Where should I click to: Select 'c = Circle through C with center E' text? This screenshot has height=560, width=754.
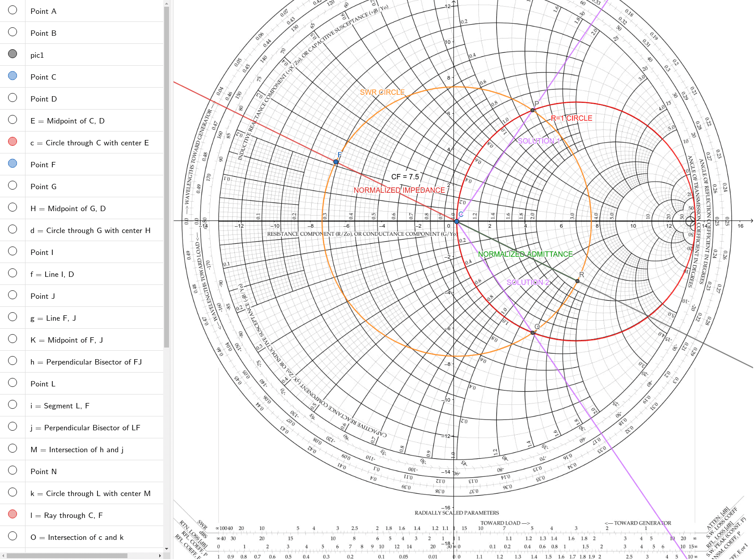tap(89, 143)
